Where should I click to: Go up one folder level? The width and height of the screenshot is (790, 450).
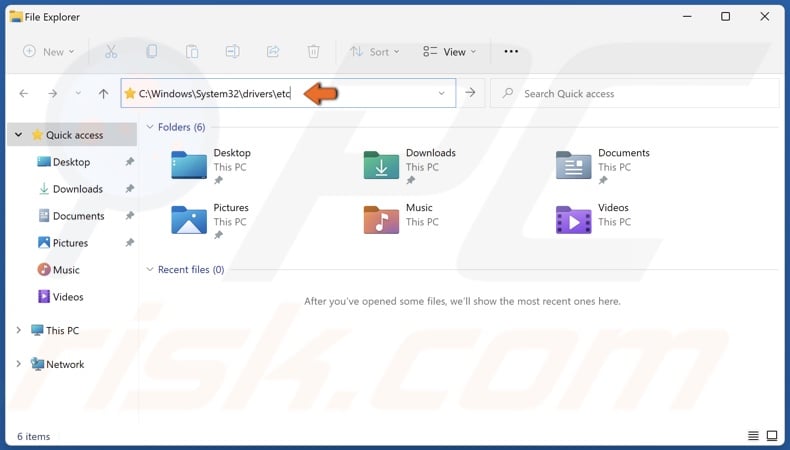[103, 93]
